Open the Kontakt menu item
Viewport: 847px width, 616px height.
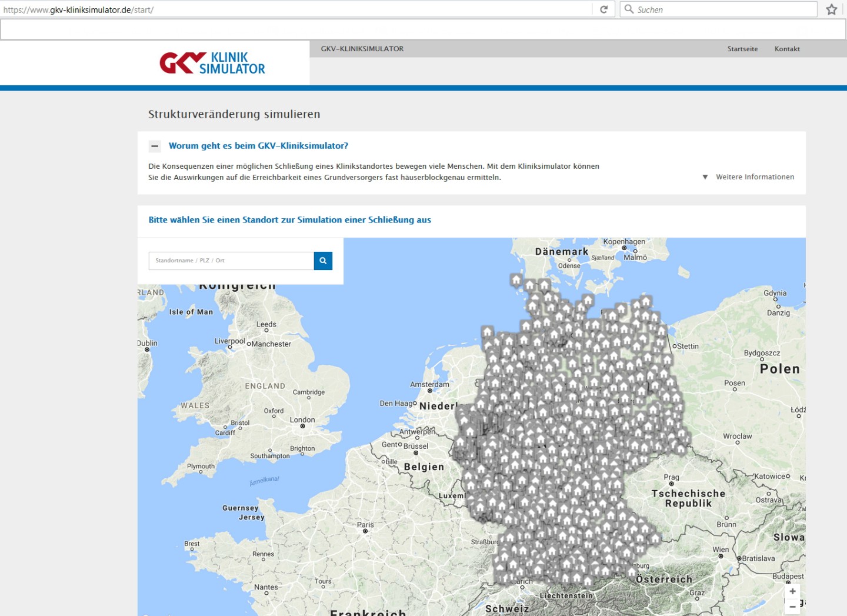787,49
